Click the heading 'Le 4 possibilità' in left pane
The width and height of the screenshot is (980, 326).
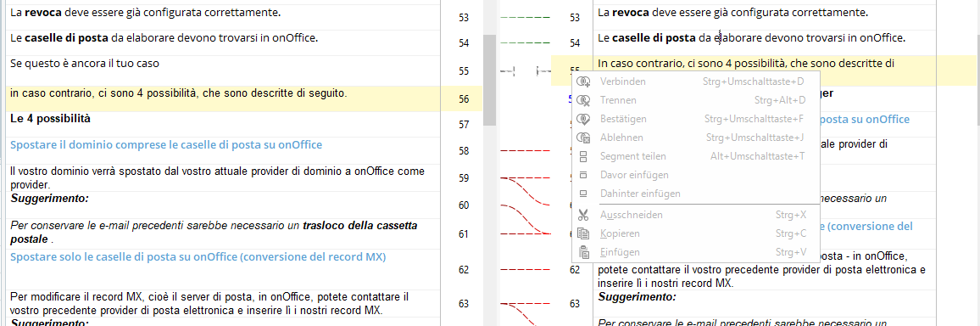click(x=51, y=118)
